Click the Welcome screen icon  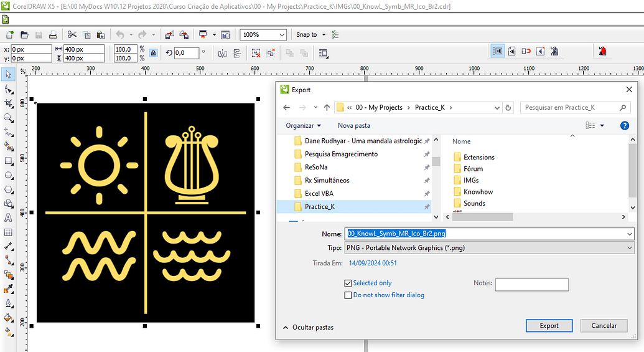pos(225,34)
